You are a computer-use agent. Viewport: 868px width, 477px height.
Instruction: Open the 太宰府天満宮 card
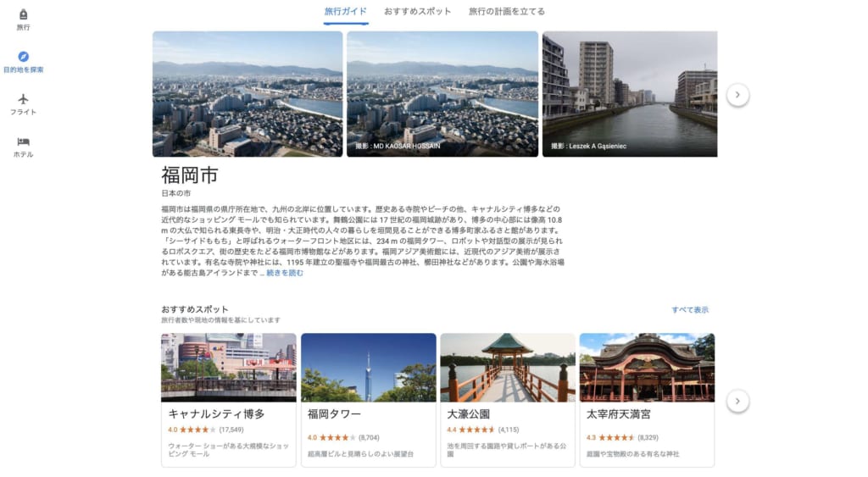point(647,400)
